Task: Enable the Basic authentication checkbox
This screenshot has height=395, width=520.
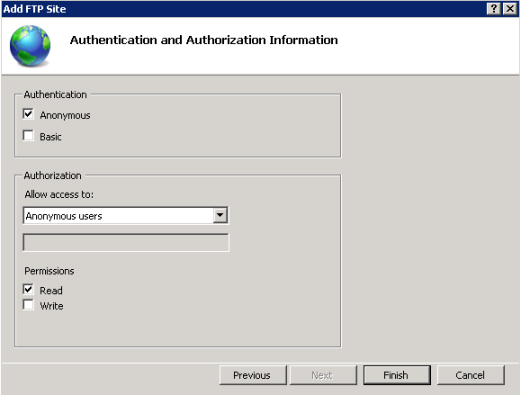Action: click(x=28, y=136)
